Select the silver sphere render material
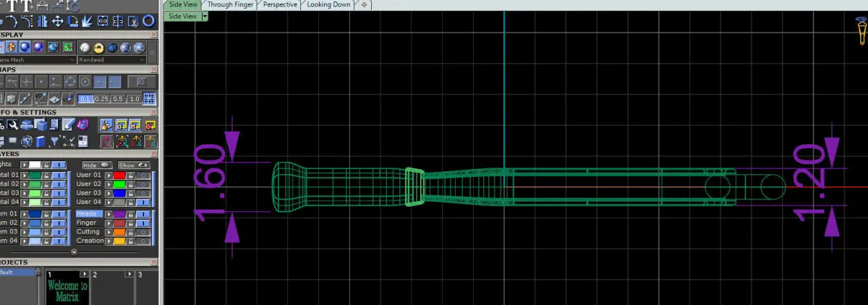This screenshot has width=868, height=305. (85, 48)
